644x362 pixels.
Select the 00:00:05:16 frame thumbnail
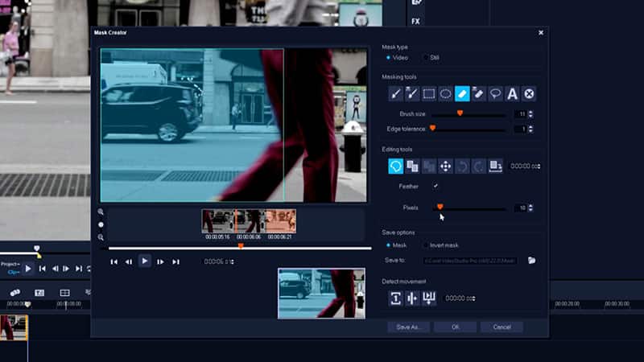click(217, 221)
